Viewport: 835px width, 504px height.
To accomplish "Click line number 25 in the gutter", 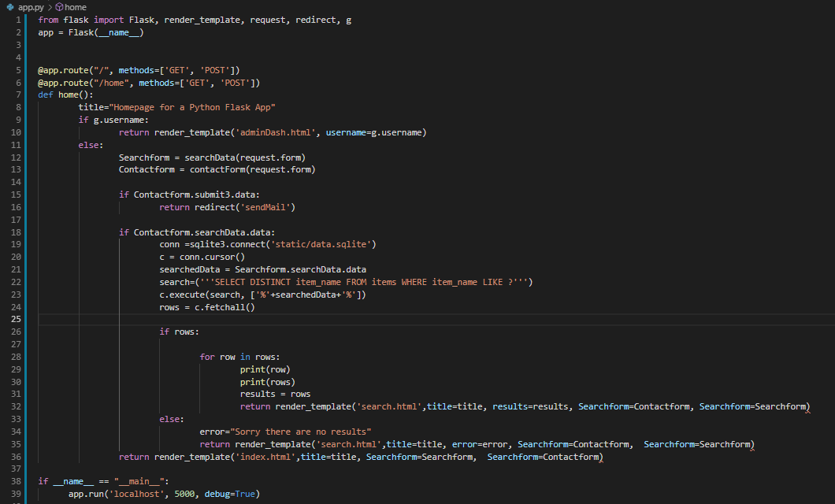I will (16, 319).
